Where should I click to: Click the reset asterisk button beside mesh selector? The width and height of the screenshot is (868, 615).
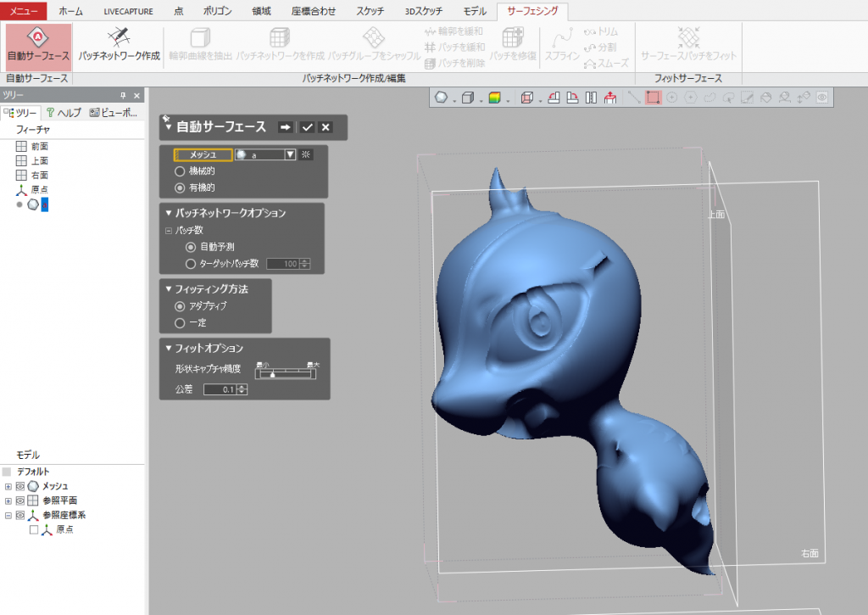(306, 154)
